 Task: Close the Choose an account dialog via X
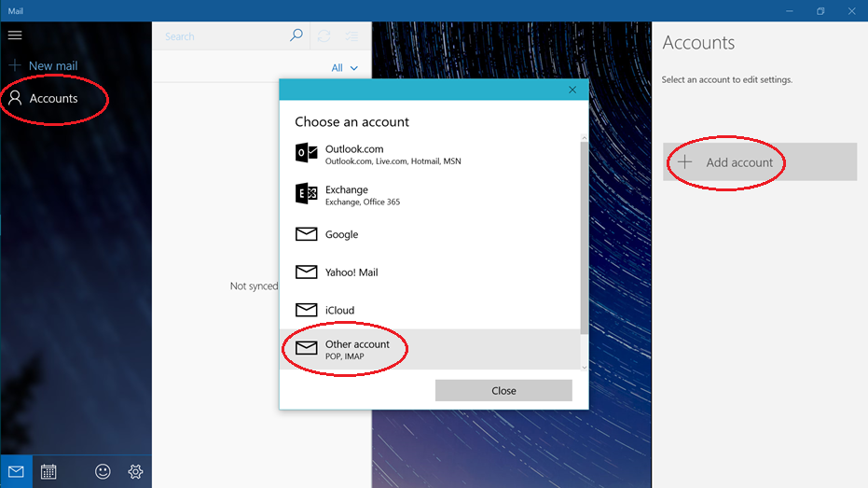coord(572,90)
